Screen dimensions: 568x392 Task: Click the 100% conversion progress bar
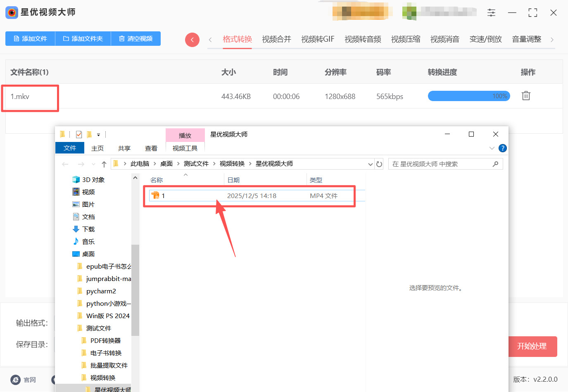click(469, 96)
